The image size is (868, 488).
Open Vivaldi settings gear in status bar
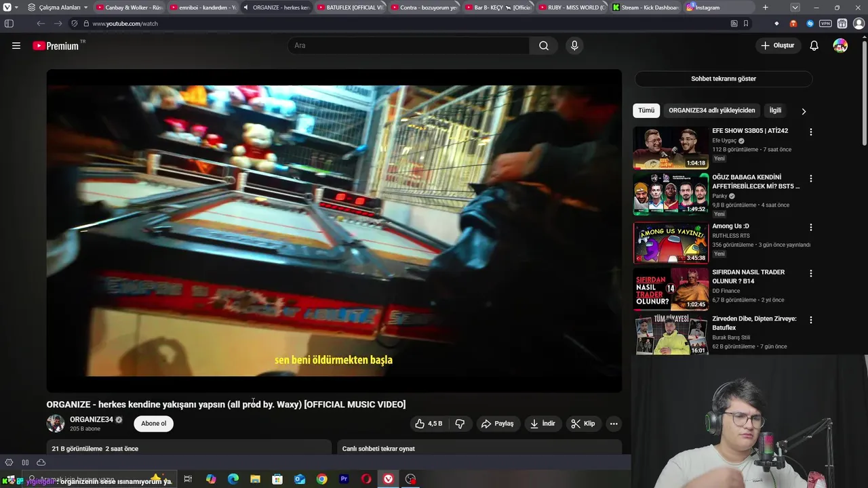point(9,462)
